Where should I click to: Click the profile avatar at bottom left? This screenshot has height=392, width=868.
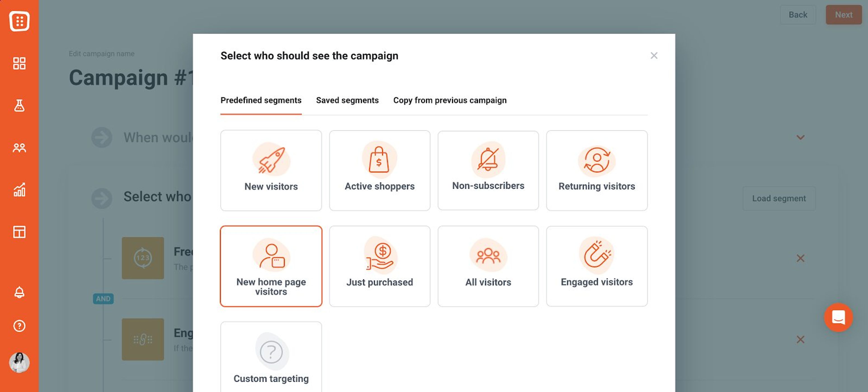19,363
